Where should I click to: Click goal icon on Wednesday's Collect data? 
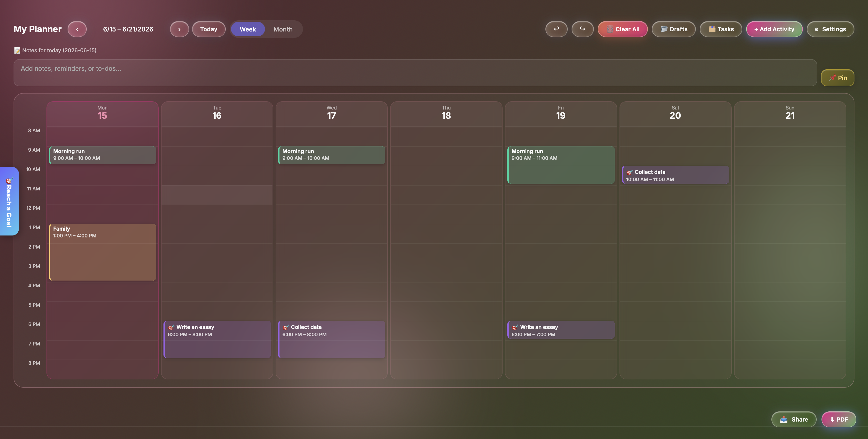click(x=286, y=327)
